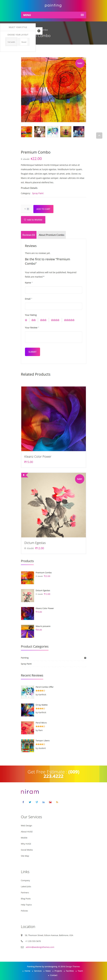Switch to the Reviews (0) tab

[x=29, y=235]
